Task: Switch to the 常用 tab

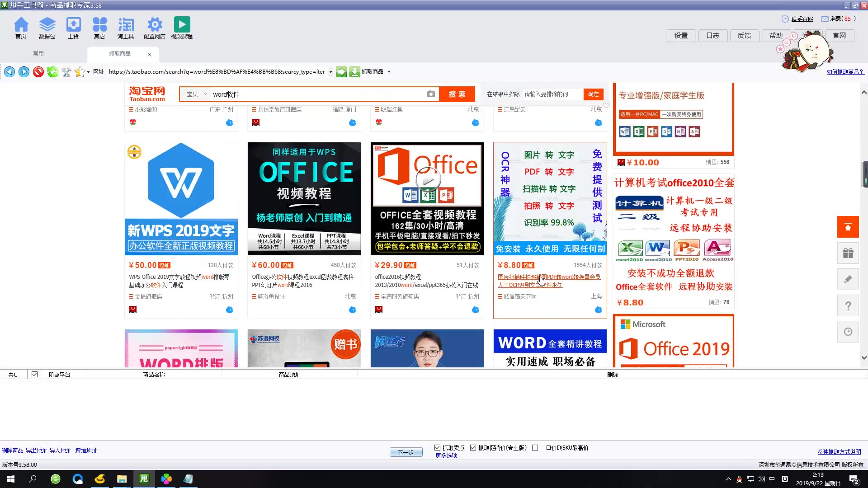Action: [38, 53]
